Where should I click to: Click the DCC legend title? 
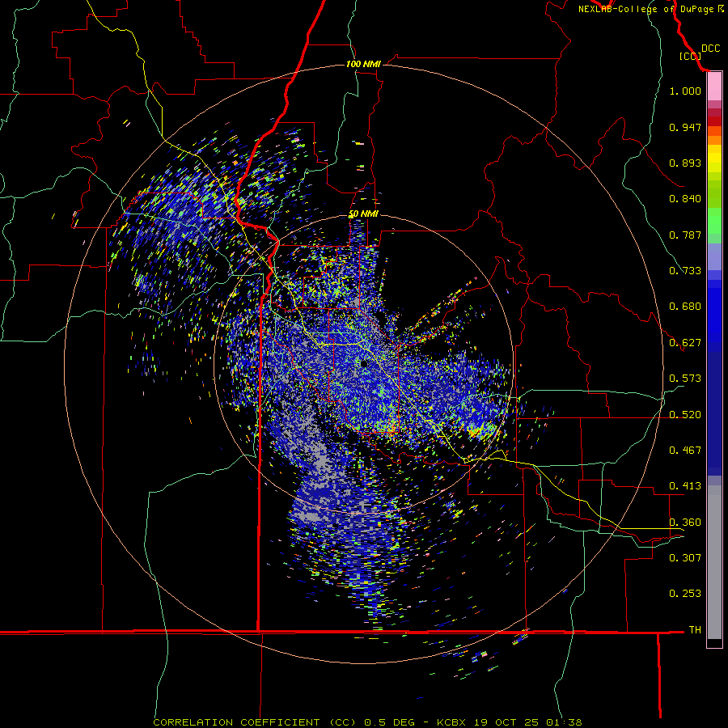711,49
